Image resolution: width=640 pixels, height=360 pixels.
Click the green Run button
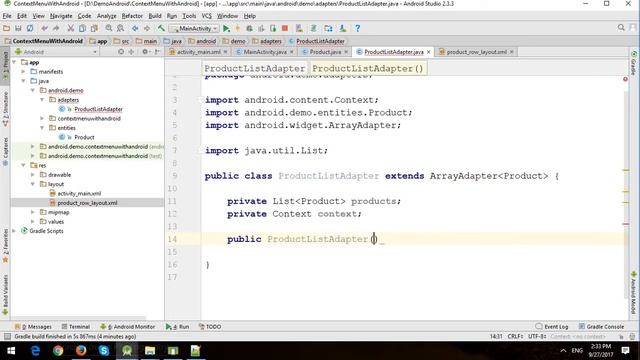click(227, 29)
